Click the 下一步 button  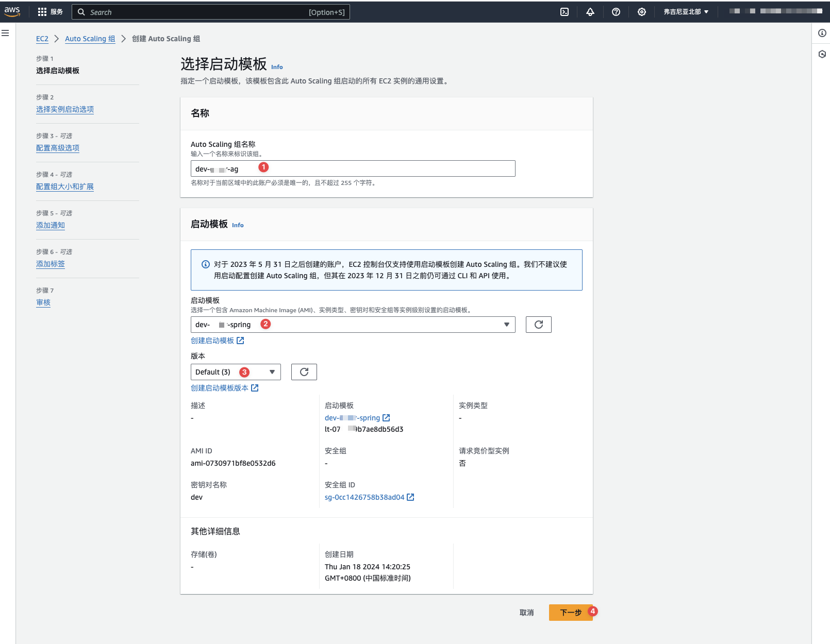tap(571, 613)
